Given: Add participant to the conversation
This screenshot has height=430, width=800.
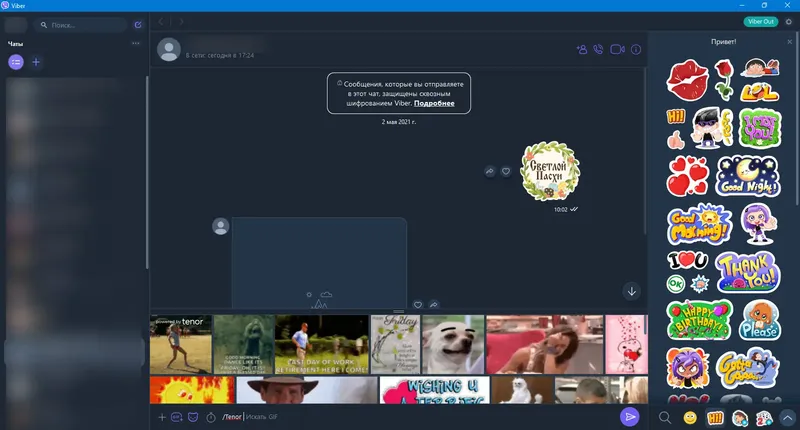Looking at the screenshot, I should [582, 49].
